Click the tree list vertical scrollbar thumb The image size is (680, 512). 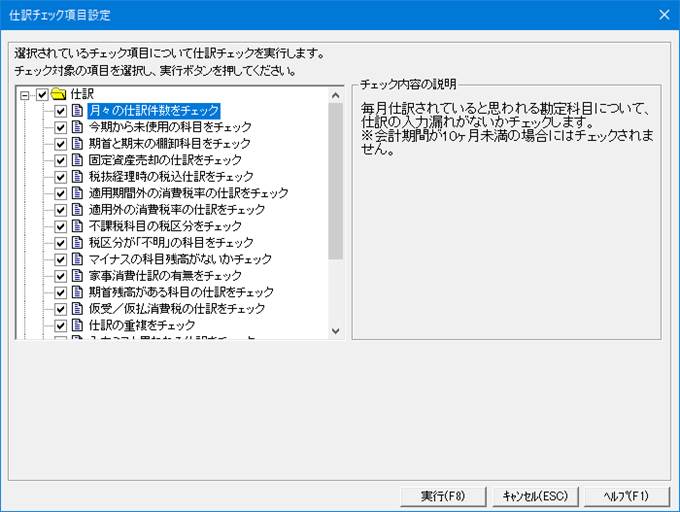335,181
